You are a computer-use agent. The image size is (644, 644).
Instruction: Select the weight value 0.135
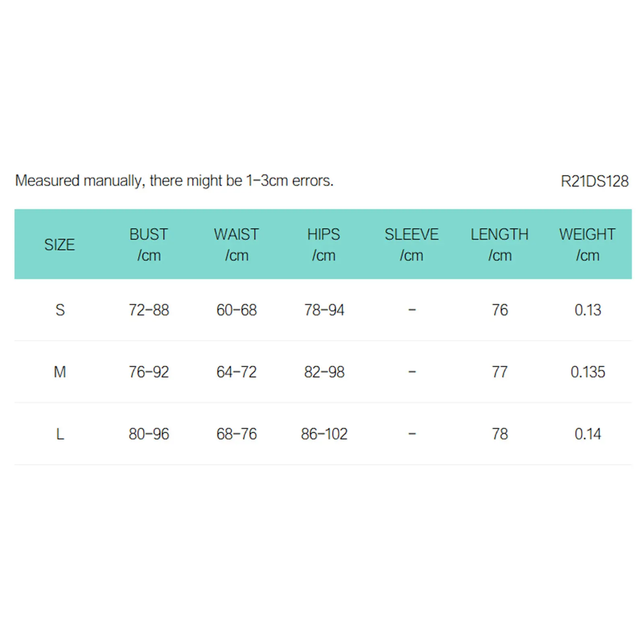click(x=588, y=372)
